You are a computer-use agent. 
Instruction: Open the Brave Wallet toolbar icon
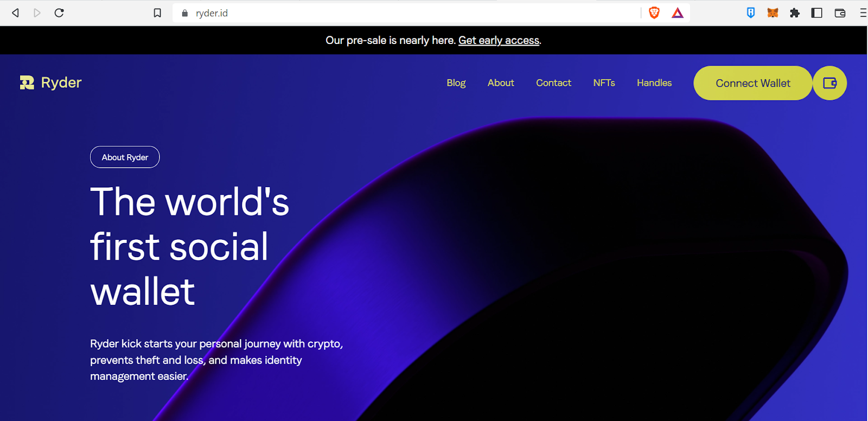tap(840, 13)
